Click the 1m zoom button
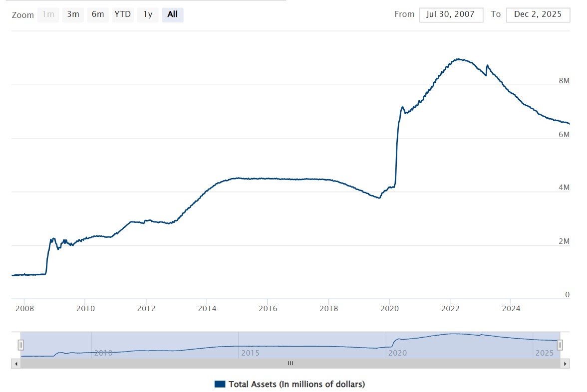Screen dimensions: 587x392 [48, 14]
